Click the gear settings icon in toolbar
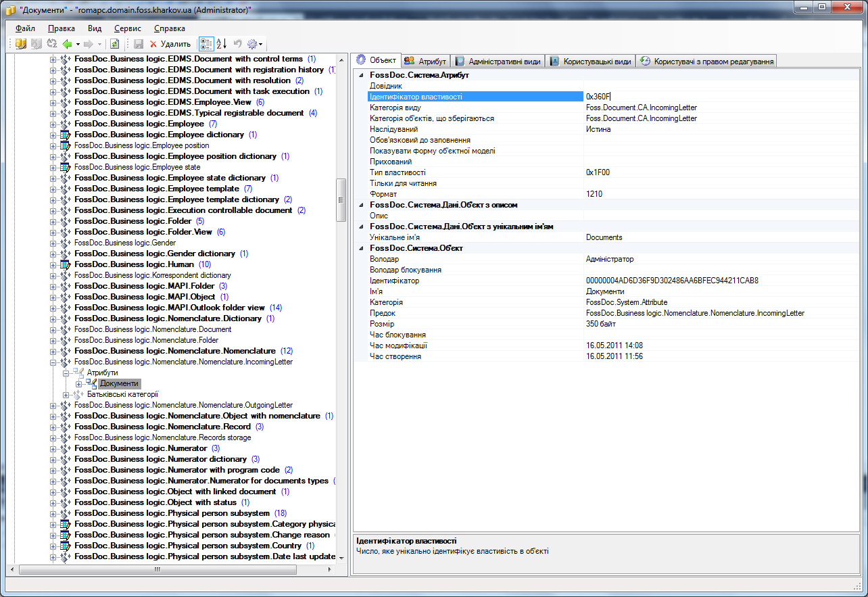Viewport: 868px width, 597px height. tap(252, 44)
